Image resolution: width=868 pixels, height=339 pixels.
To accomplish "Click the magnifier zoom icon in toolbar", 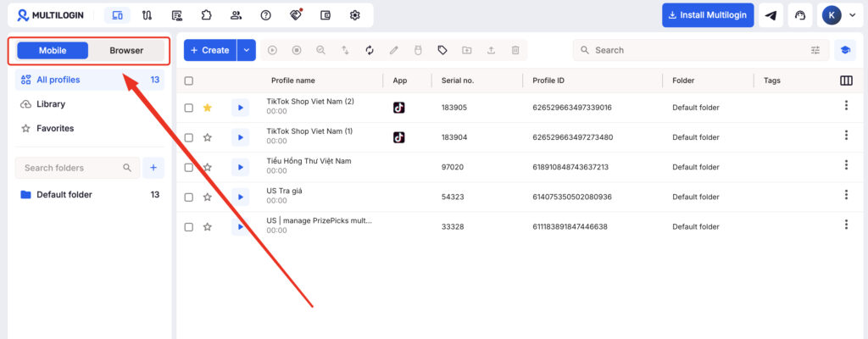I will (x=320, y=50).
